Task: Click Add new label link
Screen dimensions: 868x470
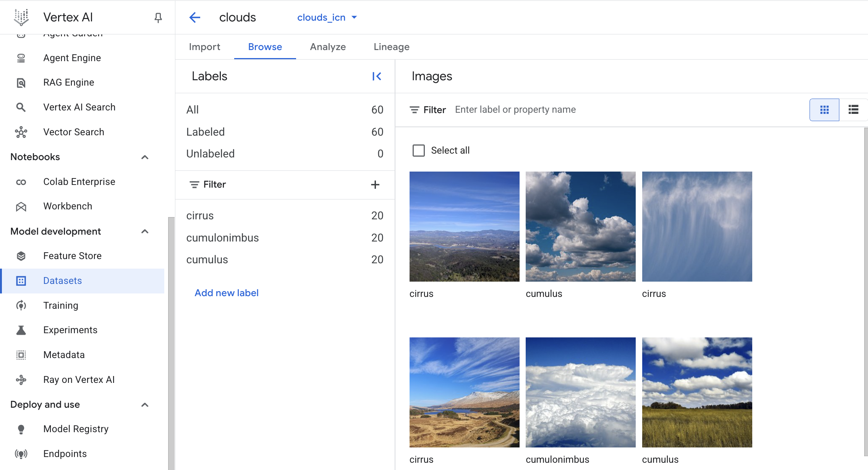Action: point(227,293)
